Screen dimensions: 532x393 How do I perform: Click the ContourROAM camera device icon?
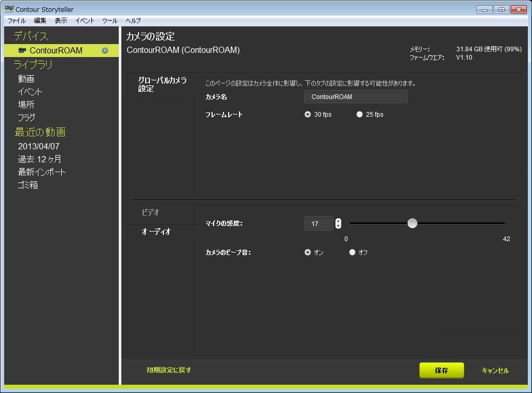pos(22,50)
